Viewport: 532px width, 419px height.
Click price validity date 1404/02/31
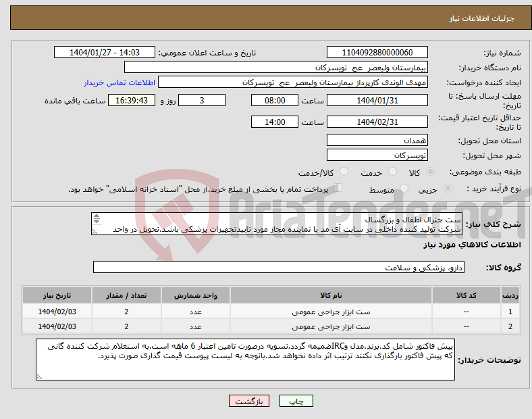click(377, 122)
